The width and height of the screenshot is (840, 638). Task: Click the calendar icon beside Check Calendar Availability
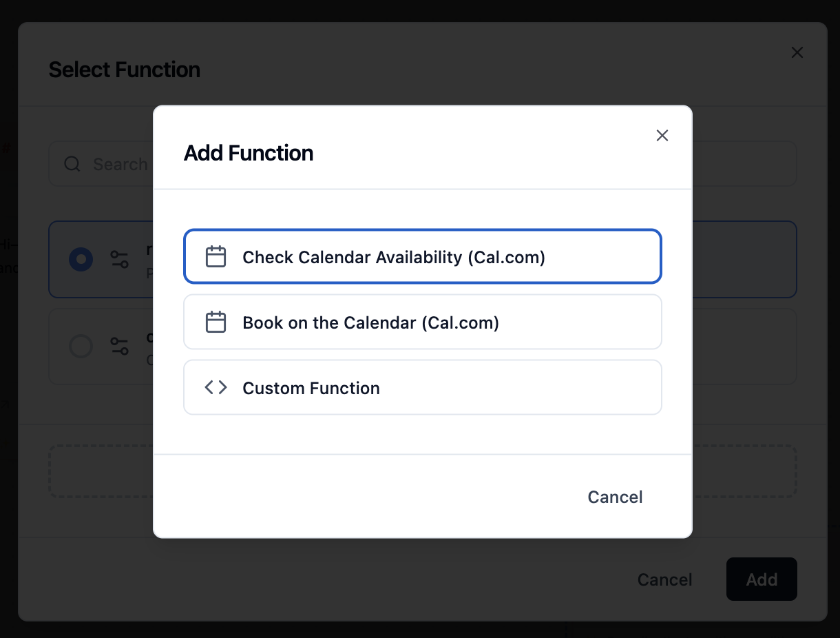[x=216, y=256]
